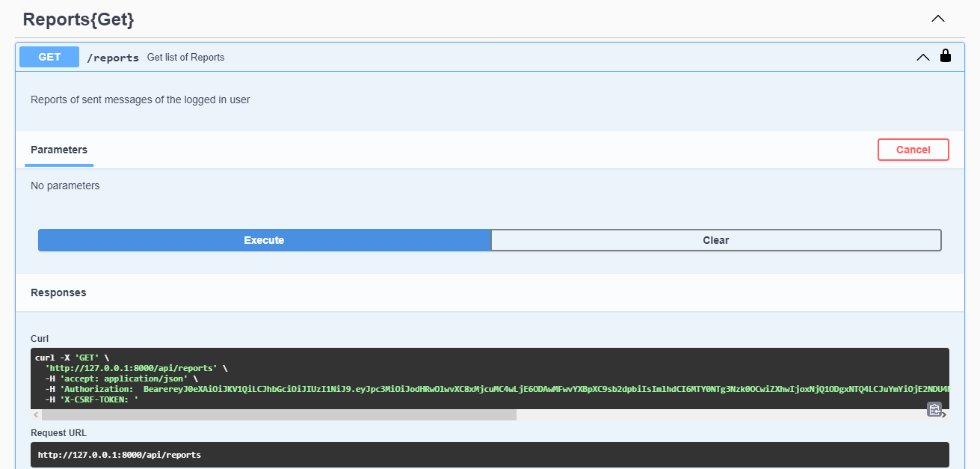Click the Request URL value
980x469 pixels.
120,454
